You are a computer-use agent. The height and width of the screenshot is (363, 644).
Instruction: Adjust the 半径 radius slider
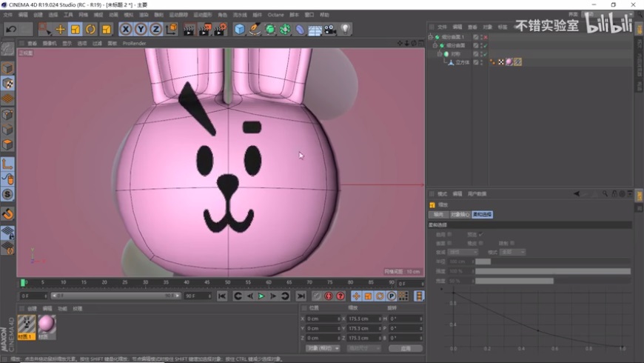[x=552, y=262]
